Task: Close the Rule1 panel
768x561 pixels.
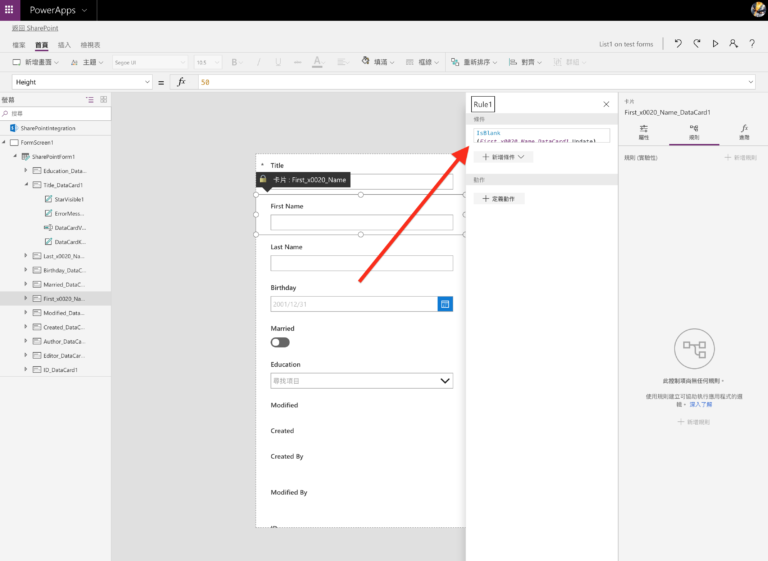Action: tap(606, 104)
